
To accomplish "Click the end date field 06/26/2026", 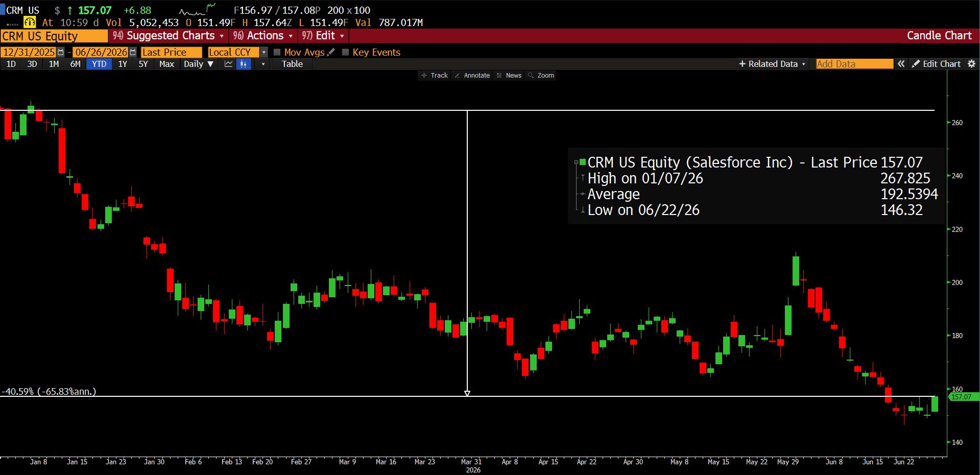I will 101,52.
